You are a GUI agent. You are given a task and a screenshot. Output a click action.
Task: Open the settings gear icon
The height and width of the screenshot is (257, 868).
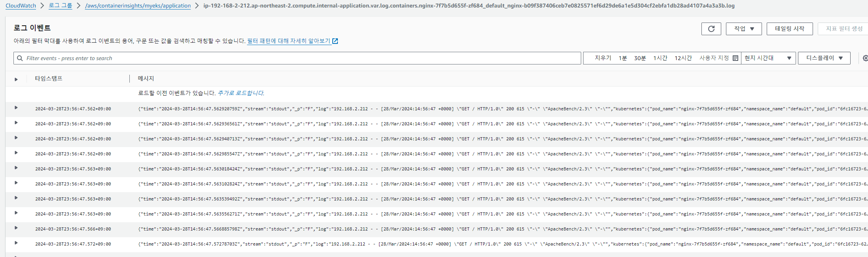[x=865, y=58]
